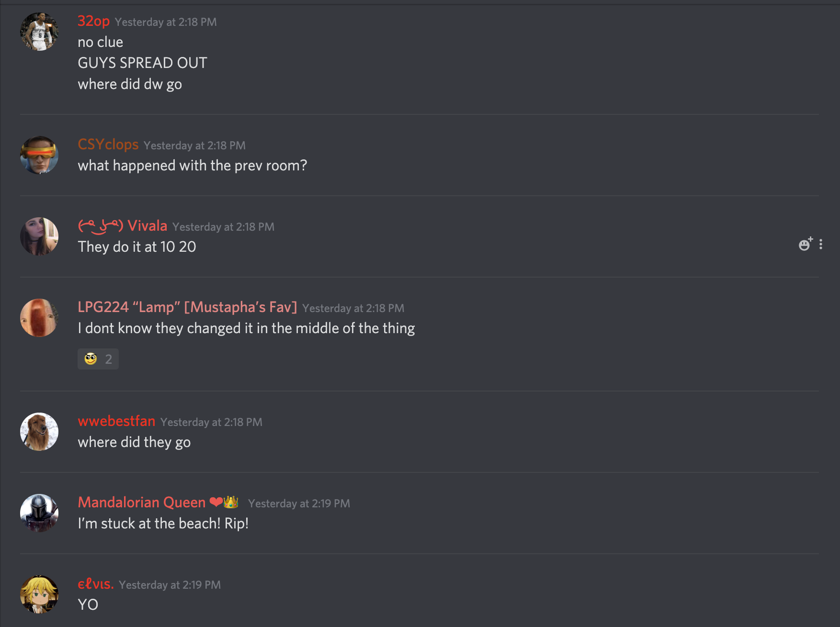This screenshot has width=840, height=627.
Task: Click username LPG224 "Lamp" [Mustapha's Fav]
Action: click(x=187, y=307)
